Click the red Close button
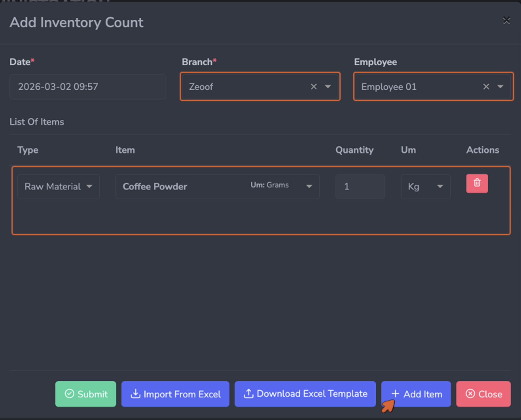This screenshot has height=420, width=521. coord(483,394)
